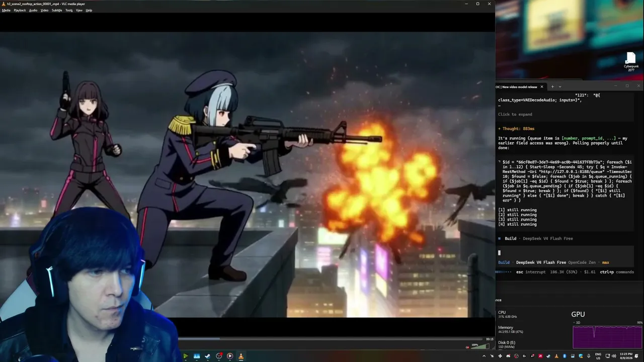Image resolution: width=644 pixels, height=362 pixels.
Task: Open the Playback menu in VLC
Action: tap(20, 10)
